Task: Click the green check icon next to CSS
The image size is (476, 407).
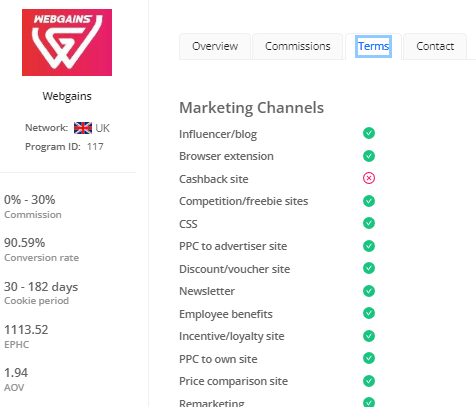Action: [x=369, y=223]
